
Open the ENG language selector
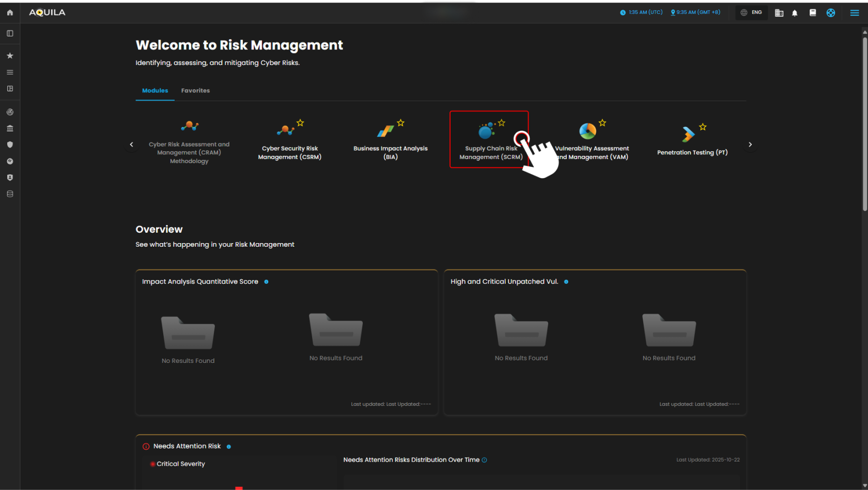point(751,13)
